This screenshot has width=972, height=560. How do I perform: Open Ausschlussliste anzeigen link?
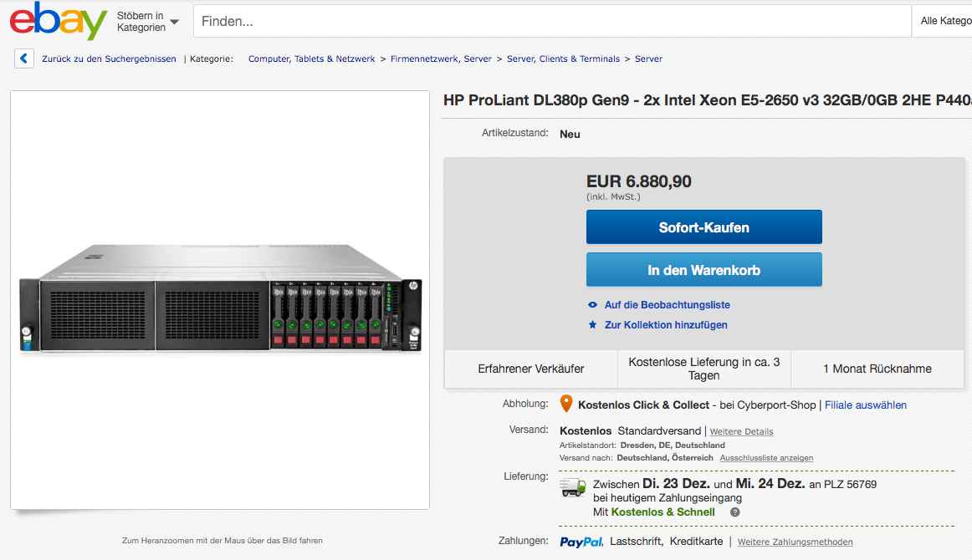tap(766, 458)
